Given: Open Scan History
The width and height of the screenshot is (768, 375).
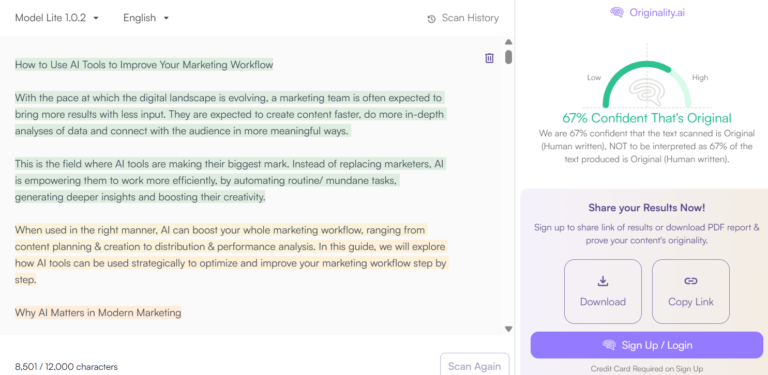Looking at the screenshot, I should point(463,18).
